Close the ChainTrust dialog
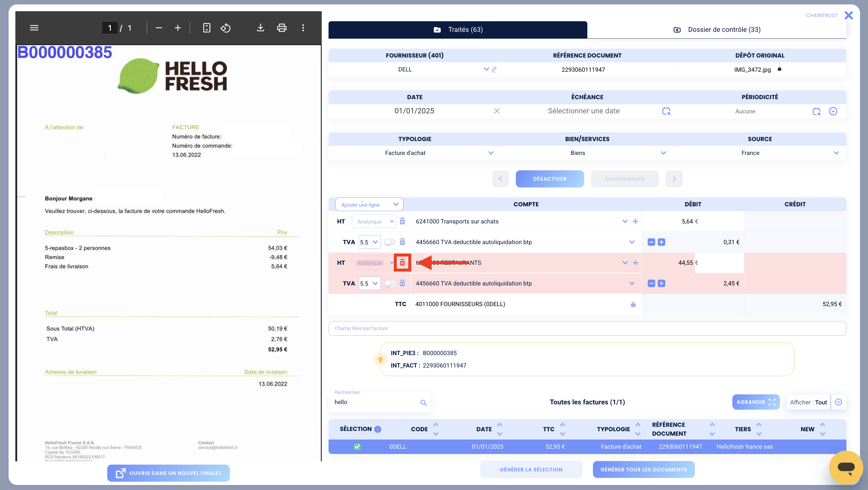Viewport: 868px width, 490px height. [849, 15]
